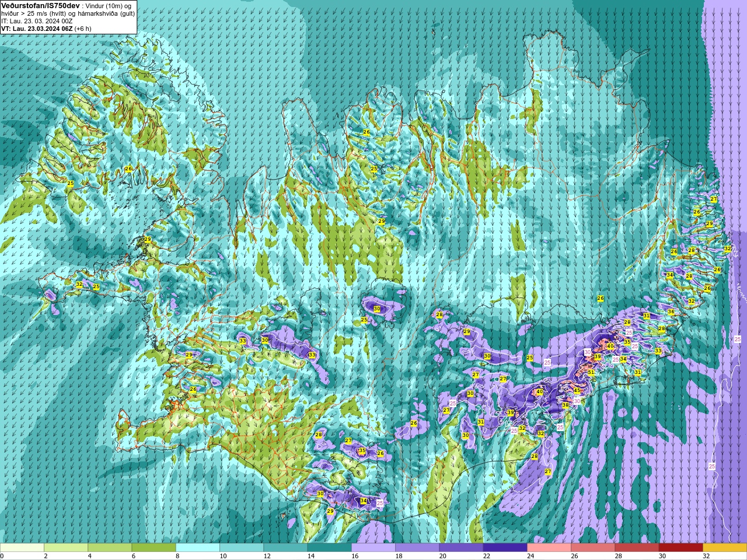This screenshot has width=747, height=560.
Task: Click the 'VT: Lau. 23.03.2024 06Z (+6 h)' line
Action: click(x=46, y=29)
